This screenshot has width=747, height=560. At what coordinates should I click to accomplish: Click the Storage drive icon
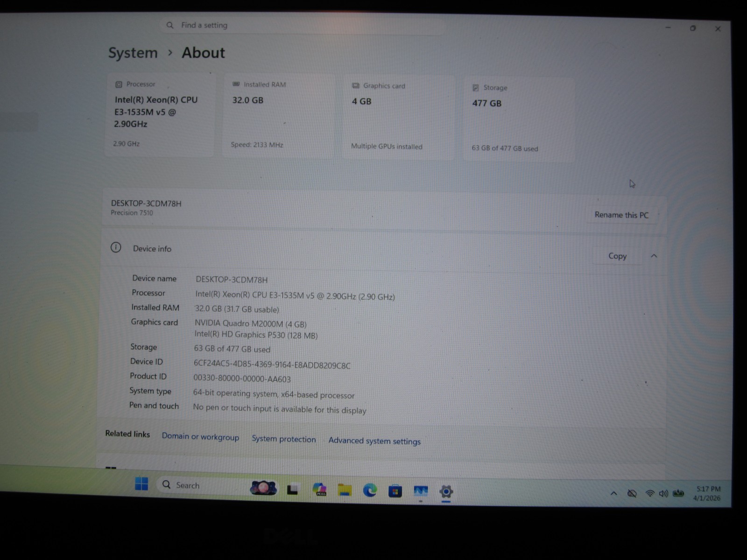point(476,88)
